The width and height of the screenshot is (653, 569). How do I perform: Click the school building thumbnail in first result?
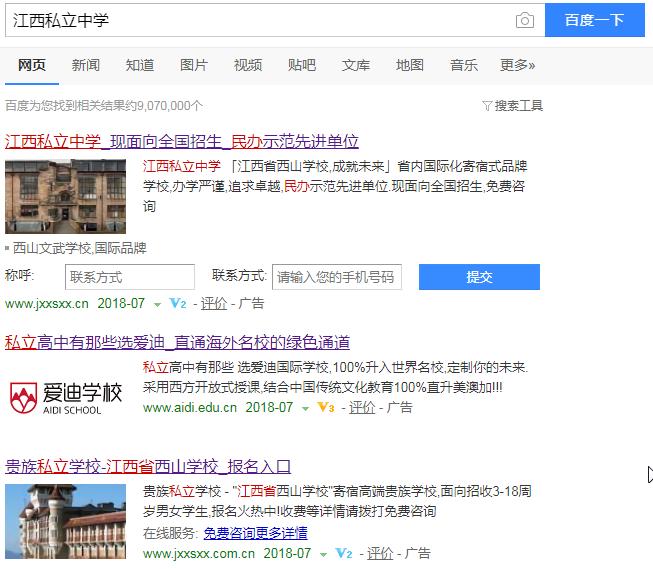point(66,196)
